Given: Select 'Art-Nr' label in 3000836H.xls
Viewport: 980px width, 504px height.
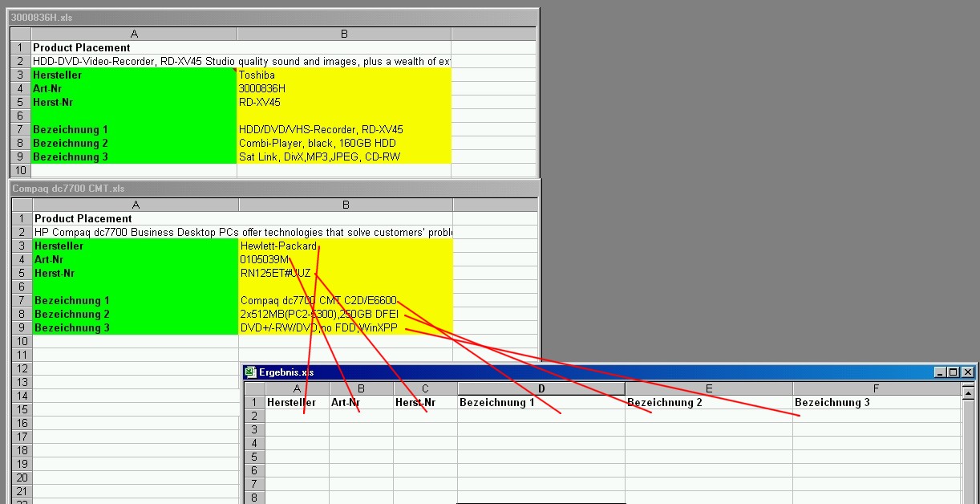Looking at the screenshot, I should tap(134, 89).
